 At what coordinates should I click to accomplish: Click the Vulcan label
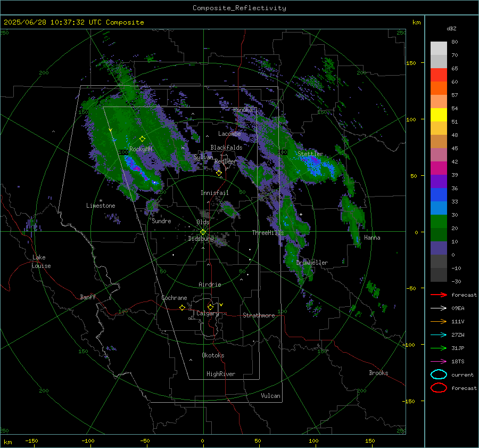tap(271, 396)
